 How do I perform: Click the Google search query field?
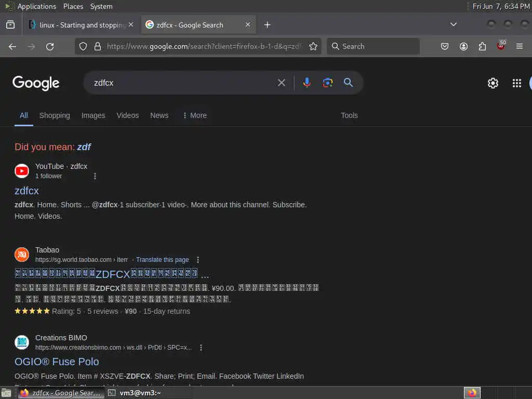[x=183, y=83]
